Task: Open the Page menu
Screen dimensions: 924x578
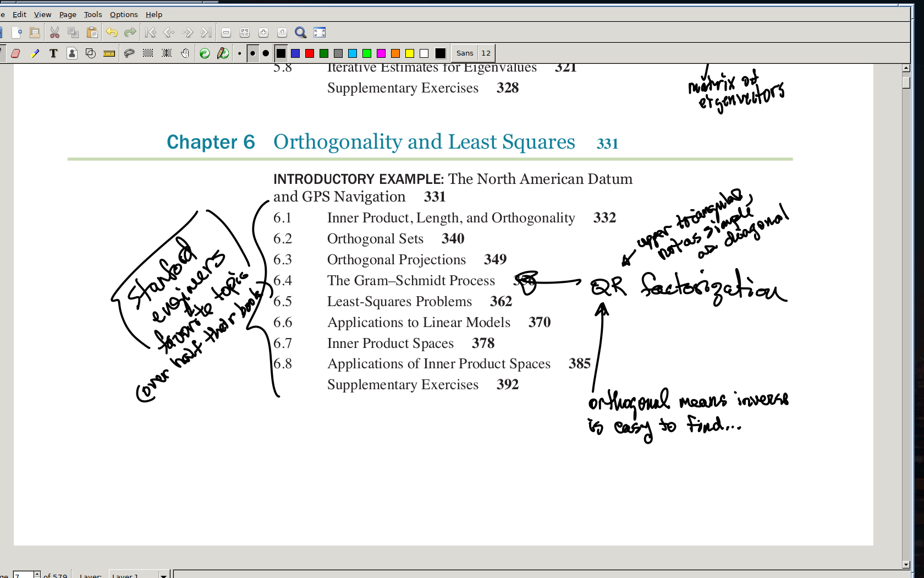Action: point(68,14)
